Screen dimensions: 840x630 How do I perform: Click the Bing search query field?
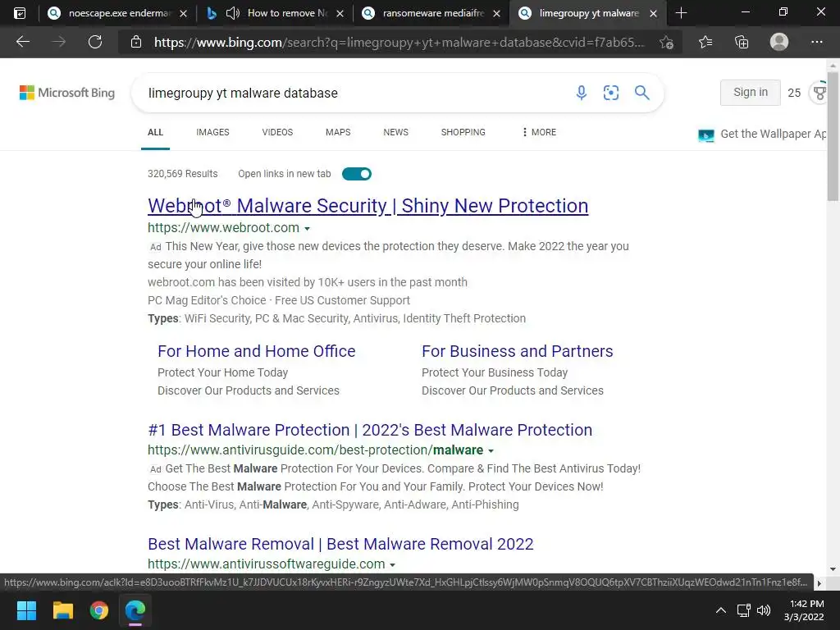click(354, 93)
